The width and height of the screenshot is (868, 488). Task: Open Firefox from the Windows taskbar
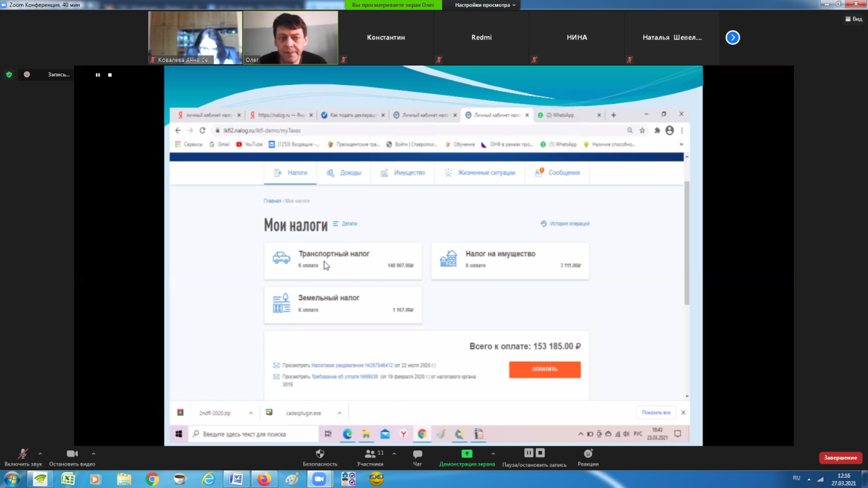(x=264, y=479)
